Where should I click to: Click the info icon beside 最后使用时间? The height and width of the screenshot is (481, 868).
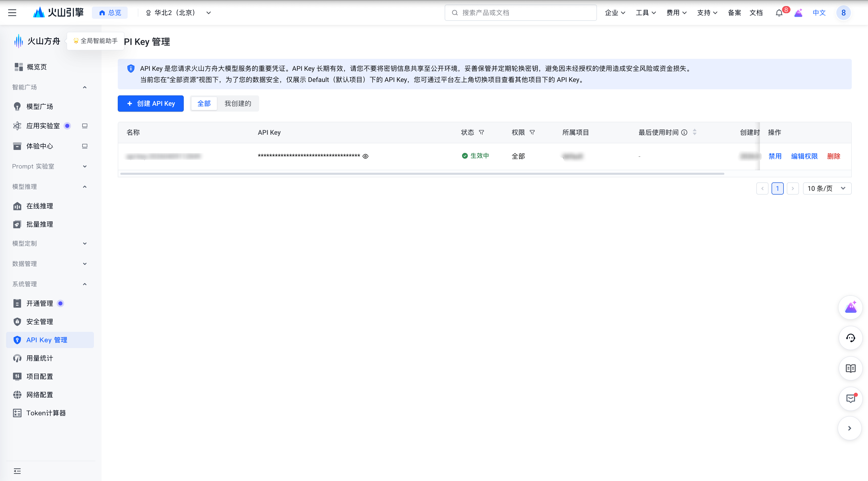point(684,132)
